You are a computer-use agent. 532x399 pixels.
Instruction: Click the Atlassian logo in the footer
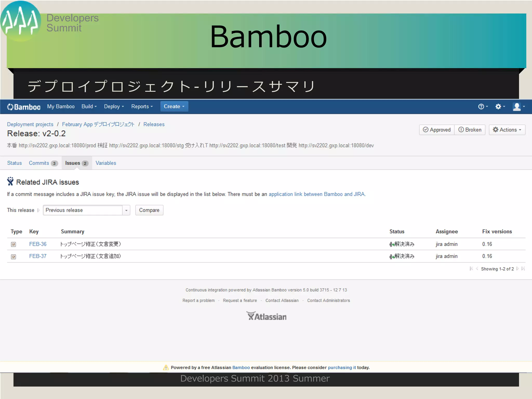click(x=266, y=316)
